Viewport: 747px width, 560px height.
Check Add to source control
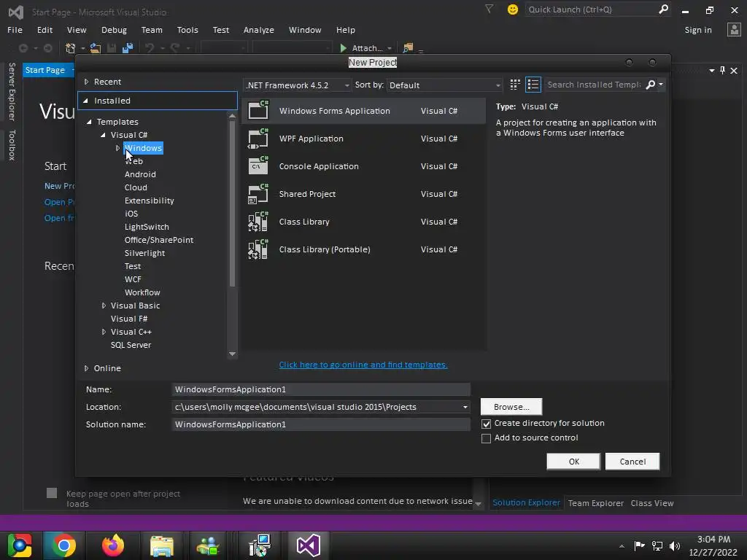pos(486,438)
